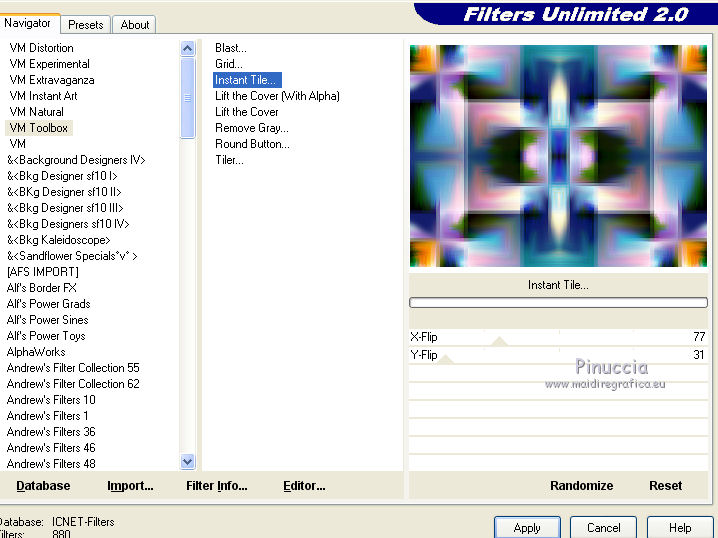Select the Tiler... filter
Screen dimensions: 718x538
[x=229, y=160]
